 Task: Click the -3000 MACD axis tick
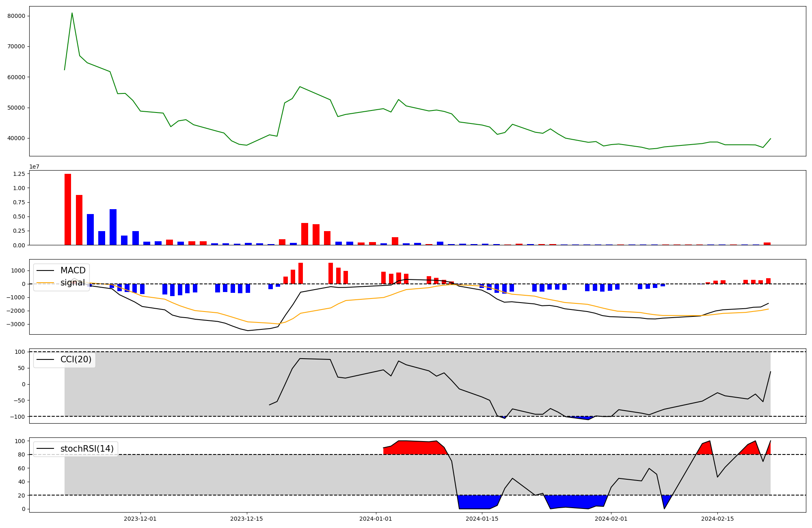(16, 324)
